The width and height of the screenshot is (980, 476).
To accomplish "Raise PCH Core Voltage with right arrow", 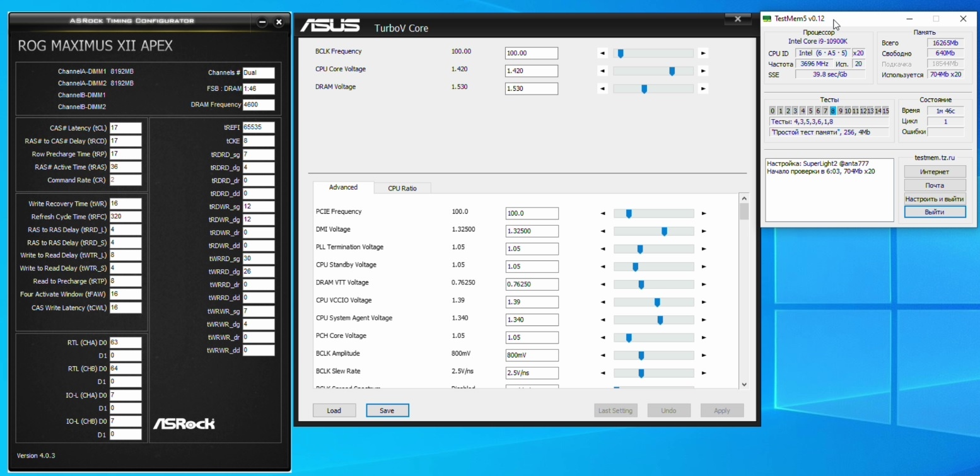I will (x=704, y=338).
